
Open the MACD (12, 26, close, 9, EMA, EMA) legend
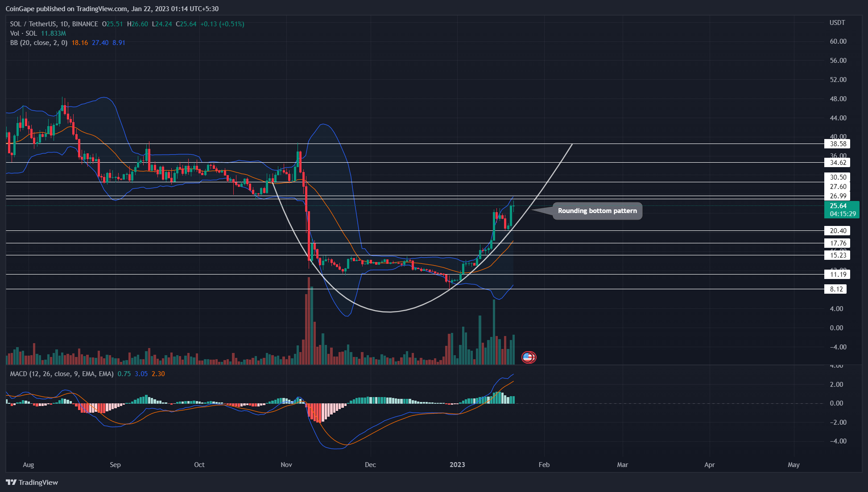pyautogui.click(x=62, y=374)
